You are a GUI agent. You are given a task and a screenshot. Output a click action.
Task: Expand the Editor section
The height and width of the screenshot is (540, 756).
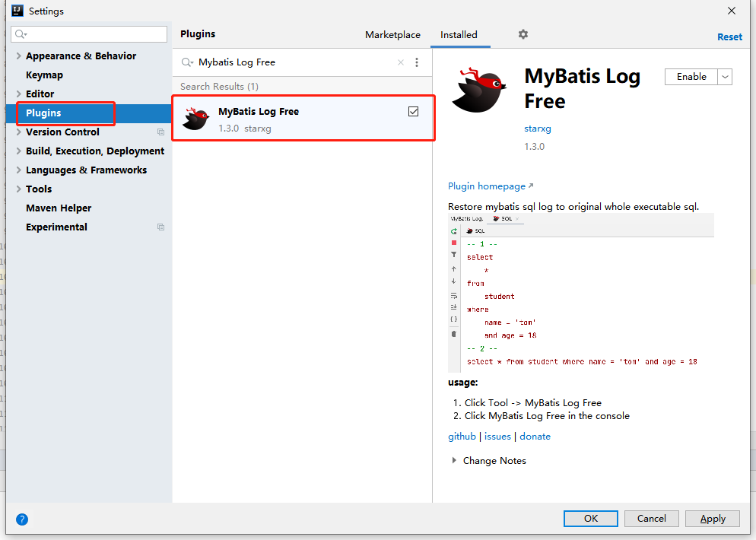pos(18,94)
